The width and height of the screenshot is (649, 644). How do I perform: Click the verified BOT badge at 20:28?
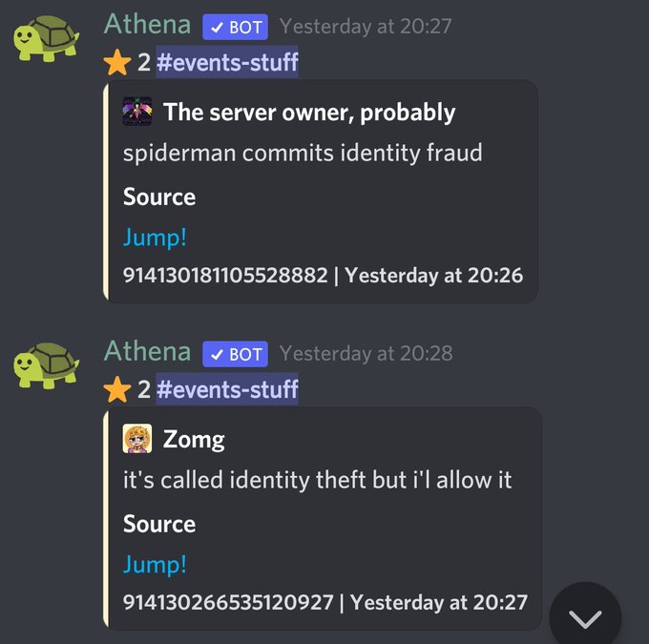coord(235,354)
